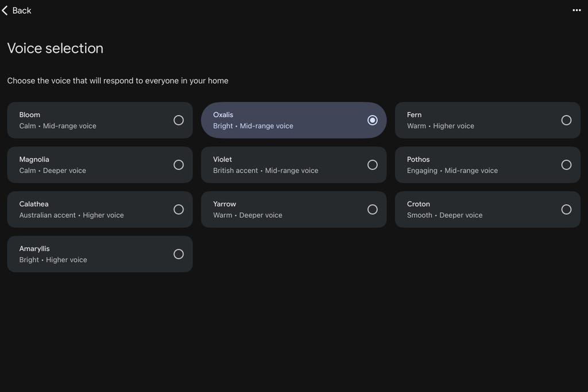Select the Amaryllis radio button
Viewport: 588px width, 392px height.
(x=179, y=254)
